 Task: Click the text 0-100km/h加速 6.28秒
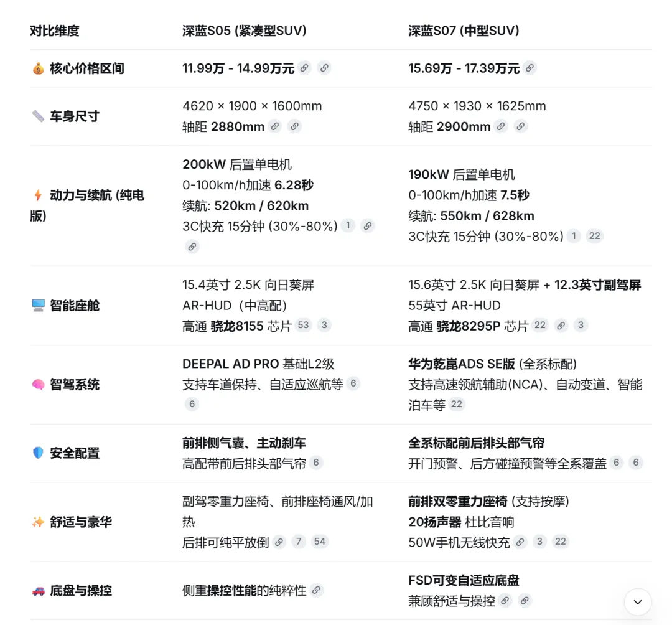pyautogui.click(x=248, y=185)
